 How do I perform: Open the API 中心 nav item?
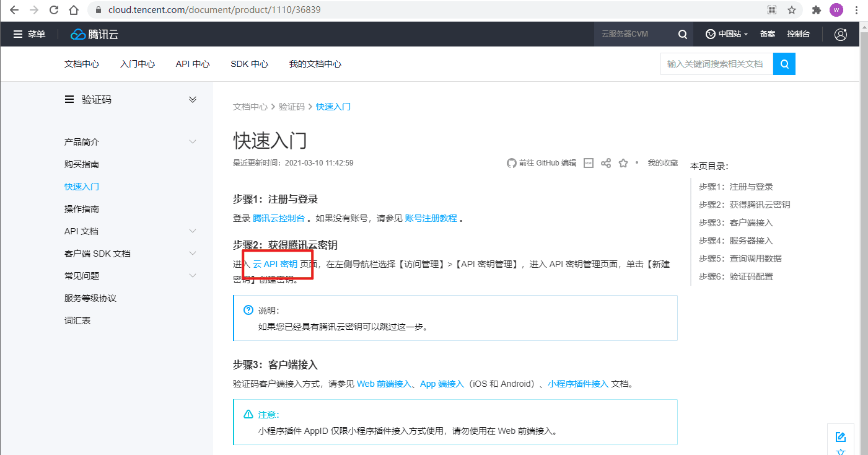coord(193,64)
